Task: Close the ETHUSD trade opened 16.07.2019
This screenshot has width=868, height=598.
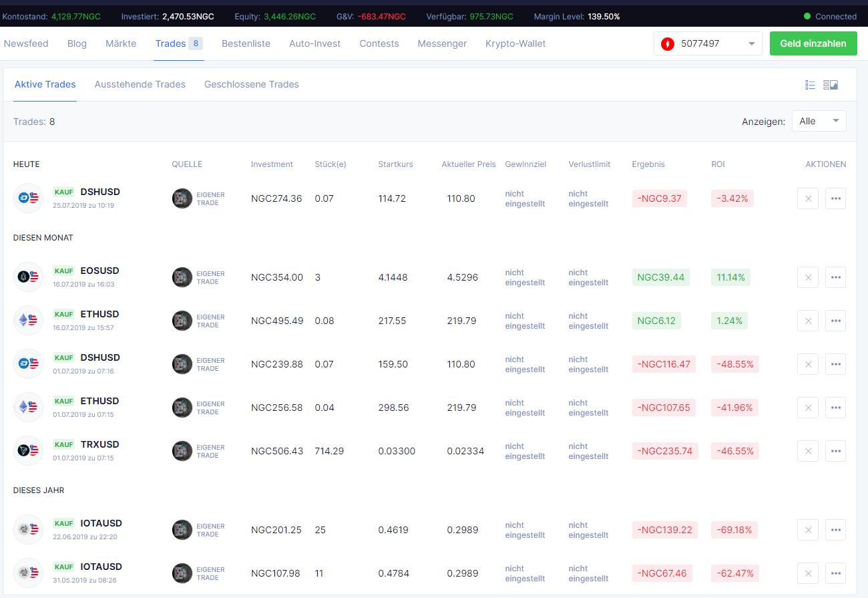Action: [808, 321]
